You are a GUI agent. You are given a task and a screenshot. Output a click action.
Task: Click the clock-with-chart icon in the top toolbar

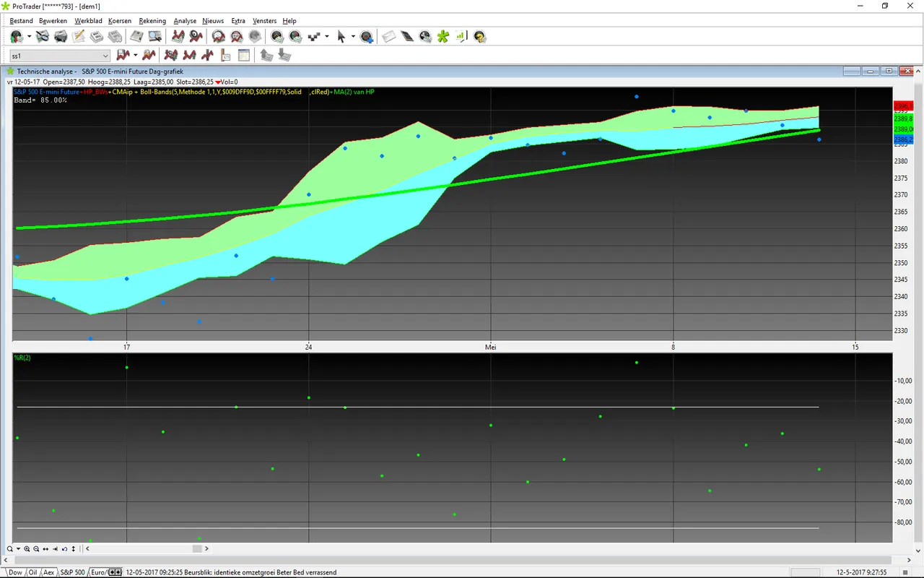219,36
